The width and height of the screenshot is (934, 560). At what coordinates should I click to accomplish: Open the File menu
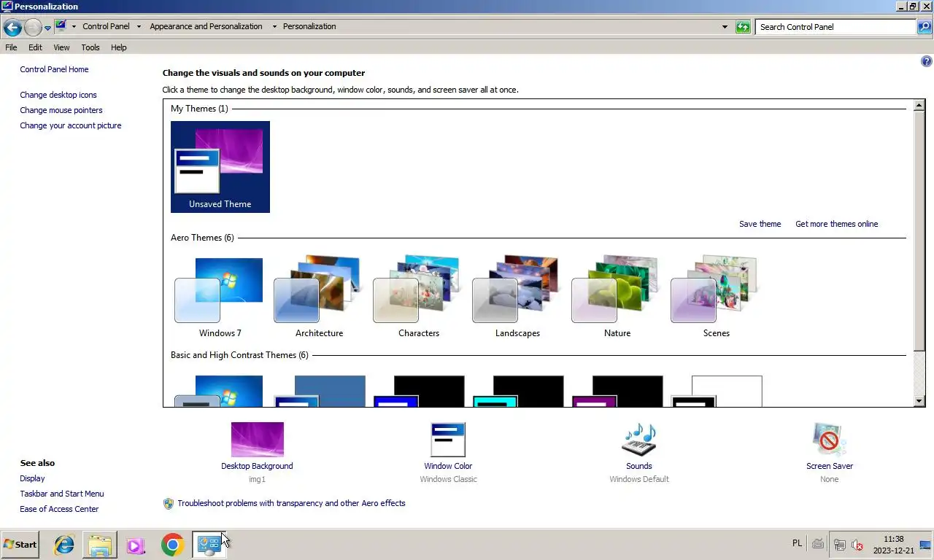(x=11, y=47)
